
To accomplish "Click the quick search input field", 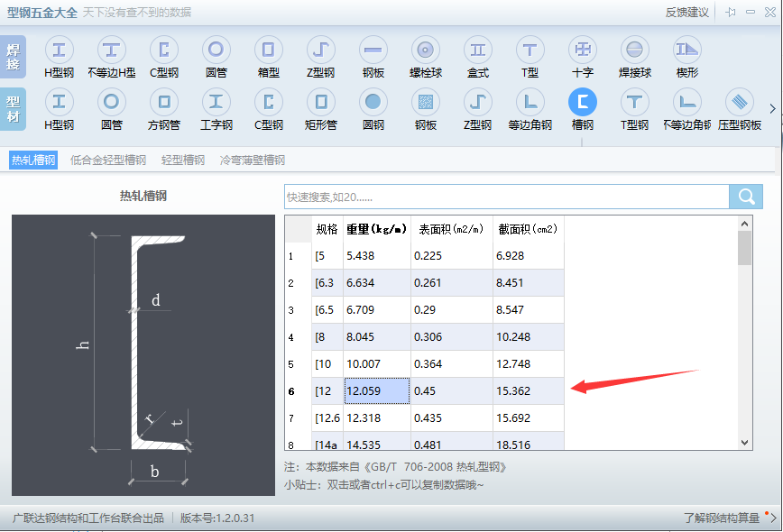I will pyautogui.click(x=506, y=197).
